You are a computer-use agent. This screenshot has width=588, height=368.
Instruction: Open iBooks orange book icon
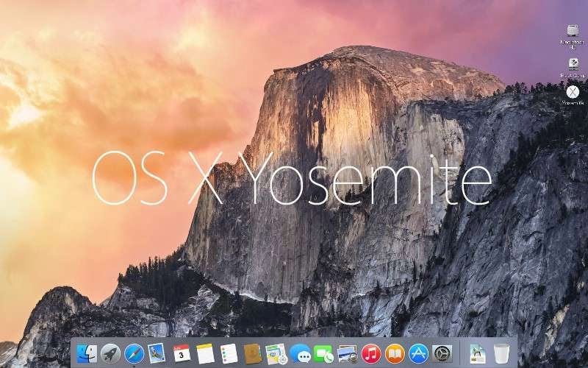pos(395,353)
